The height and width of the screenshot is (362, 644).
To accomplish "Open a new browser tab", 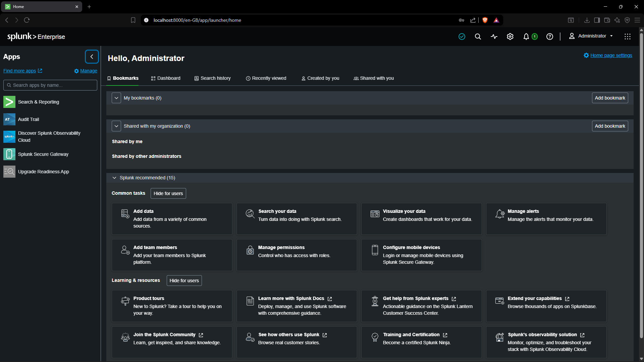I will [89, 7].
